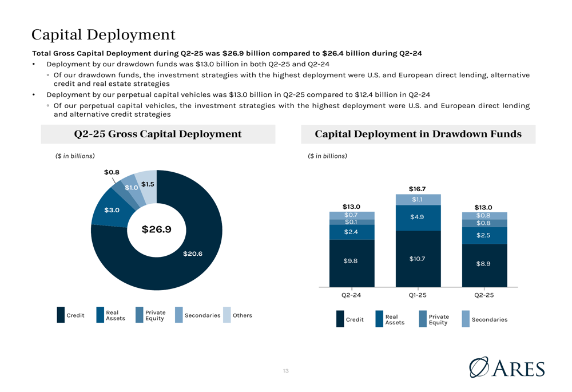Select the $20.6 Credit donut segment
This screenshot has height=392, width=572.
[193, 254]
